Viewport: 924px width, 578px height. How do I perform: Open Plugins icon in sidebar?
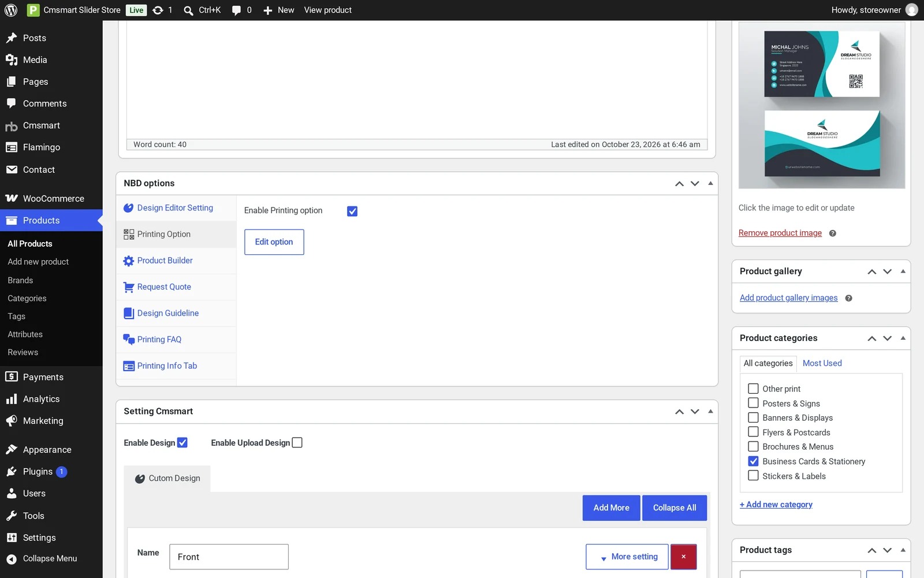(x=12, y=472)
